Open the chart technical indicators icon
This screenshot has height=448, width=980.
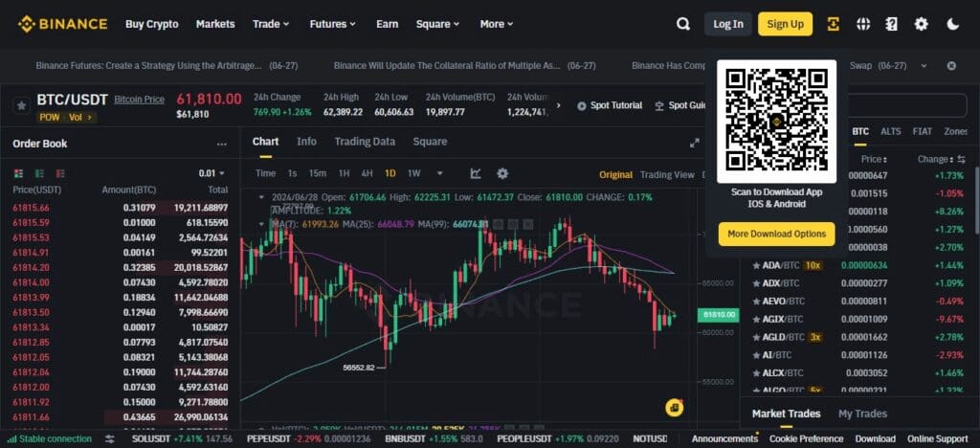(x=476, y=173)
